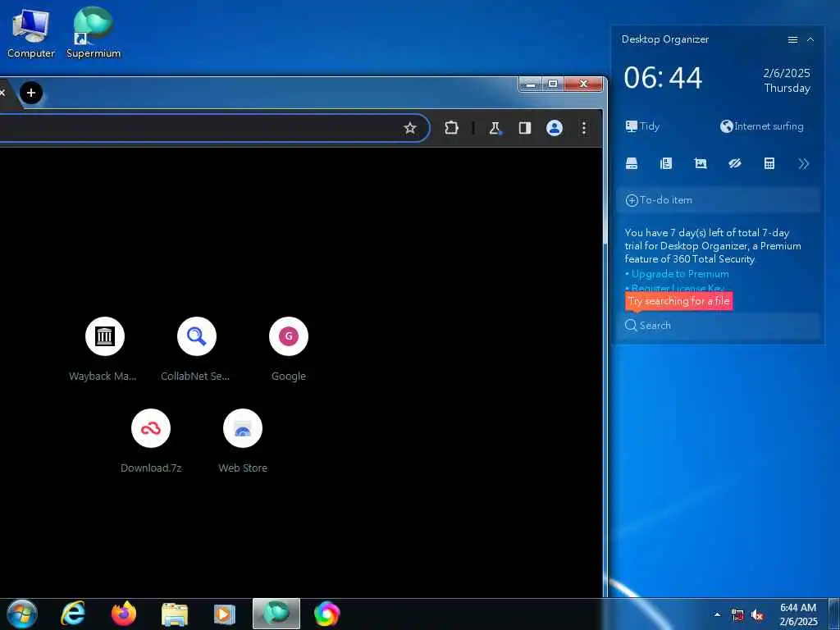Viewport: 840px width, 630px height.
Task: Show hidden system tray icons
Action: point(717,615)
